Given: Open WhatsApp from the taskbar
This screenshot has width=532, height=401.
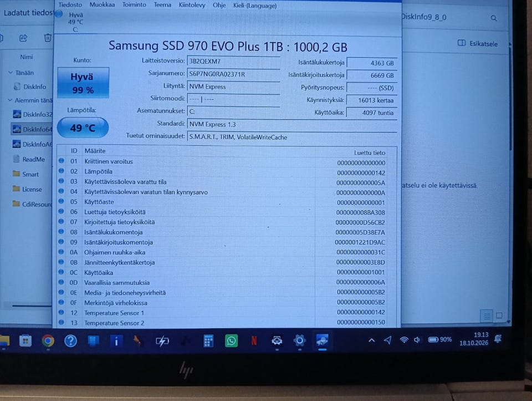Looking at the screenshot, I should click(231, 341).
